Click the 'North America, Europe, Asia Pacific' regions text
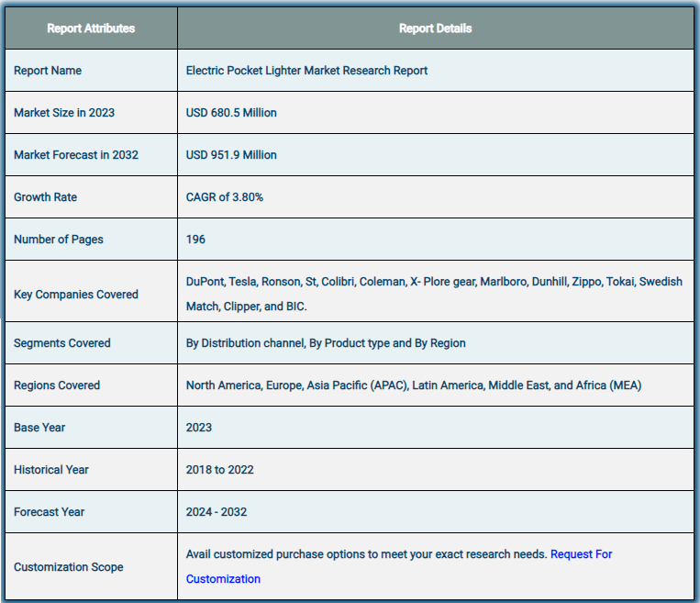Viewport: 700px width, 603px height. coord(414,385)
